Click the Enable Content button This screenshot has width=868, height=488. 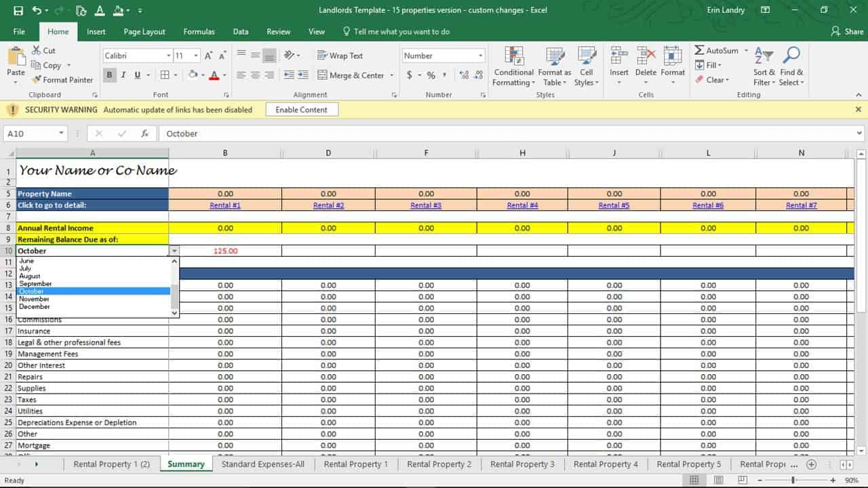pos(301,109)
